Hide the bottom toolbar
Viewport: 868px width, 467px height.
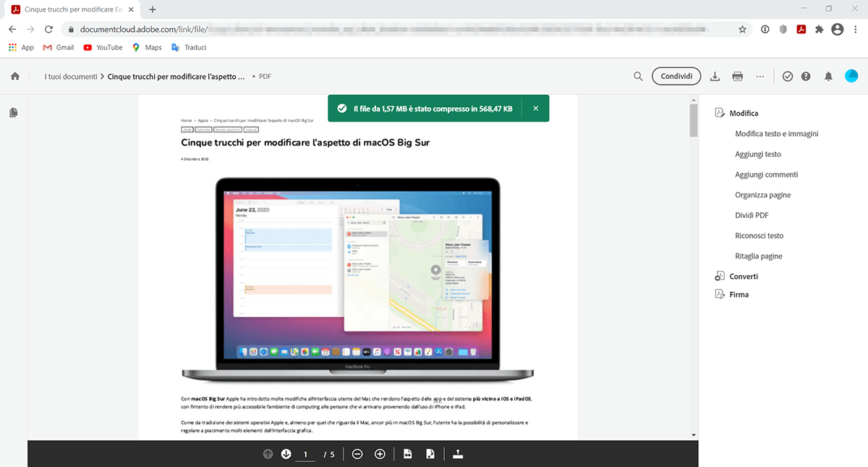click(457, 454)
